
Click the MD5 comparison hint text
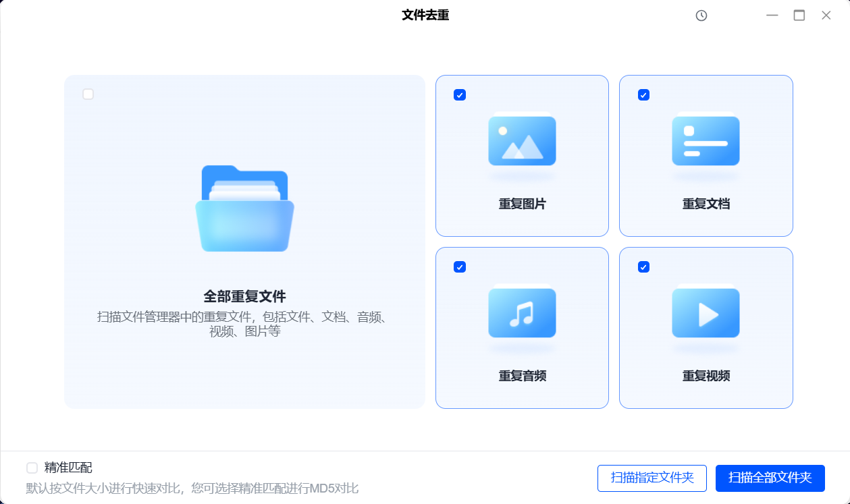point(192,488)
